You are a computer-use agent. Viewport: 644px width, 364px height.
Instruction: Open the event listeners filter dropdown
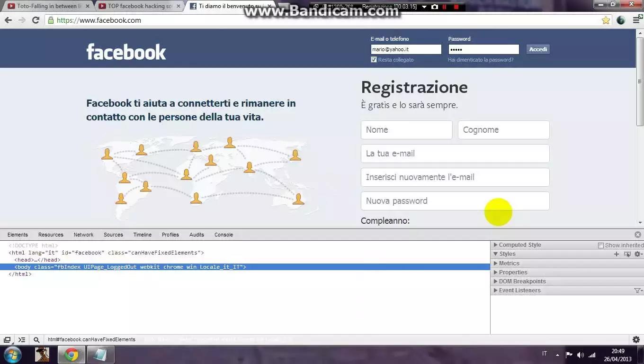click(x=637, y=291)
